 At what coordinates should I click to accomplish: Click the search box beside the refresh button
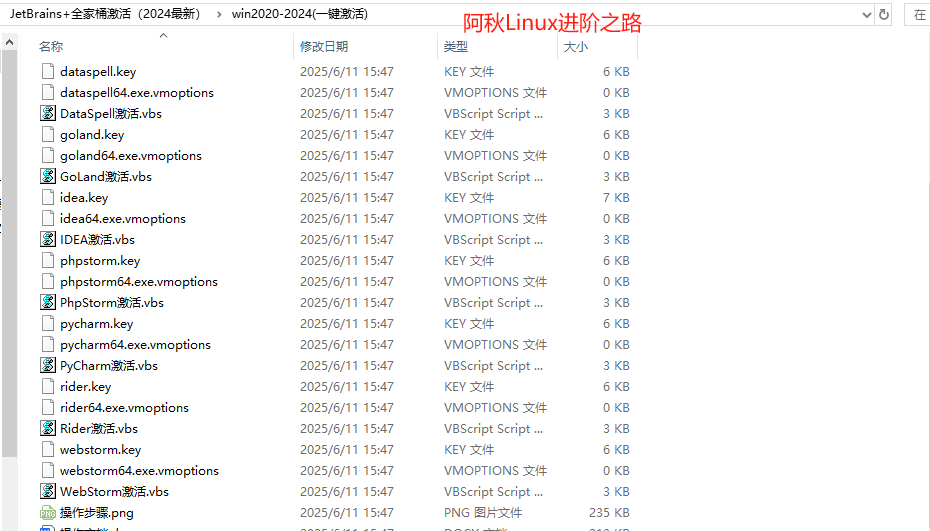(x=917, y=15)
